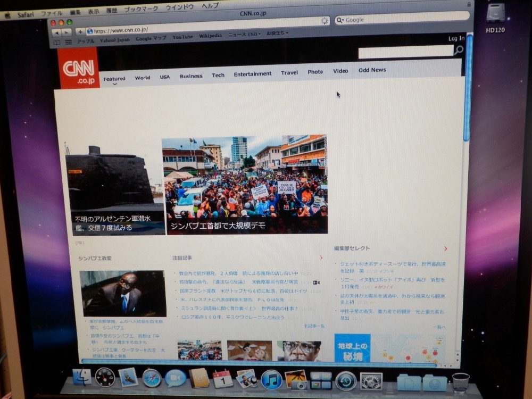The height and width of the screenshot is (399, 532).
Task: Open Top Sites grid icon
Action: (68, 42)
